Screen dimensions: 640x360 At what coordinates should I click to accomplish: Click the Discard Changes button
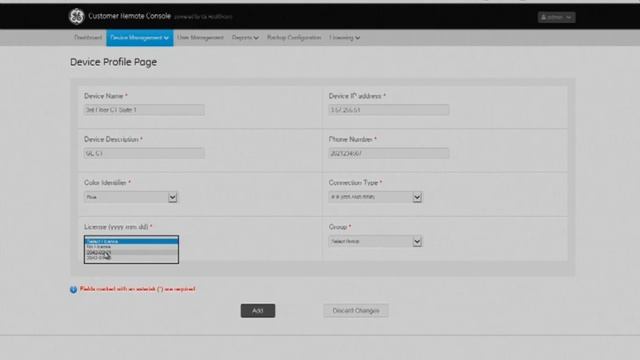tap(356, 311)
